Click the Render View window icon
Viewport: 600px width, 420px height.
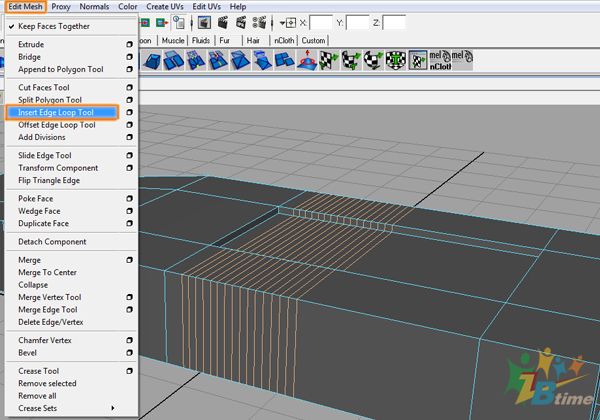click(204, 23)
